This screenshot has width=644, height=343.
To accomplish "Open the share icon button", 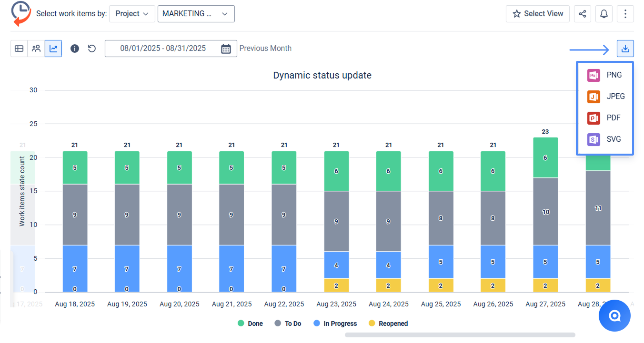I will pos(582,14).
